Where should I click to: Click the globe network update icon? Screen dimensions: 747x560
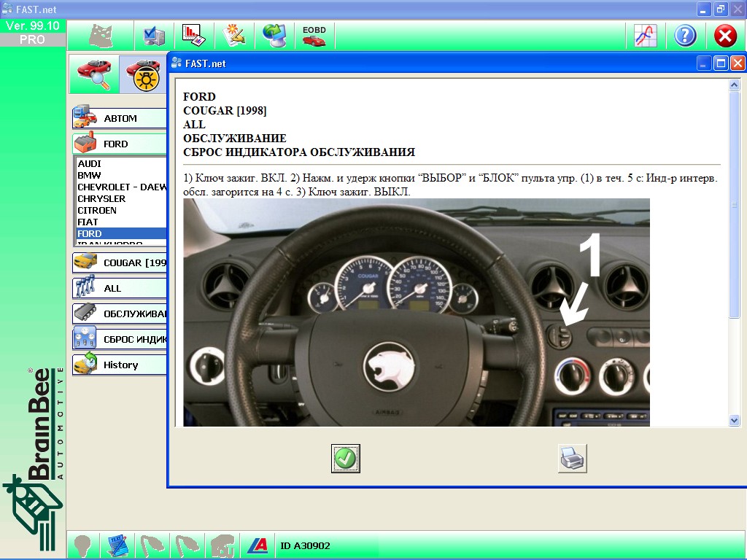pyautogui.click(x=274, y=36)
